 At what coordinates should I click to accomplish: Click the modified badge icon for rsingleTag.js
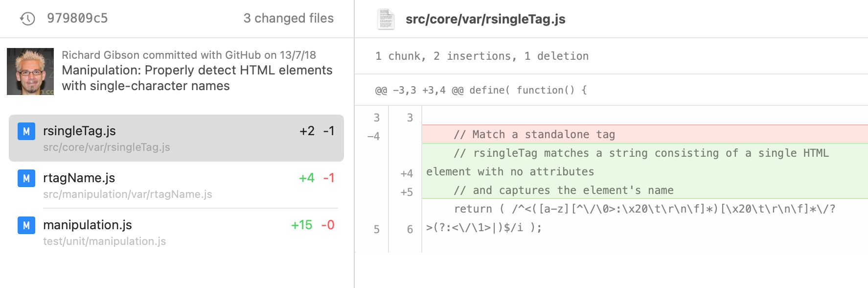click(x=26, y=131)
